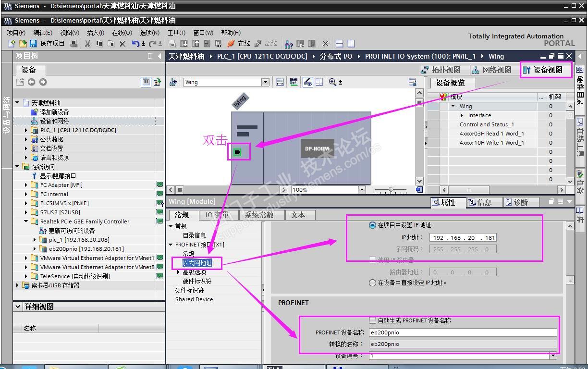The height and width of the screenshot is (369, 588).
Task: Expand the PC Adapter [MPI] node
Action: [x=26, y=185]
